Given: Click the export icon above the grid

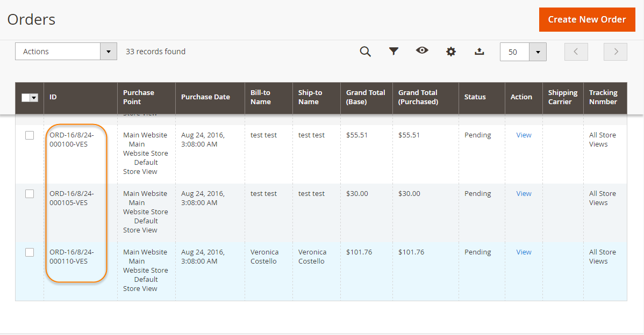Looking at the screenshot, I should click(479, 52).
